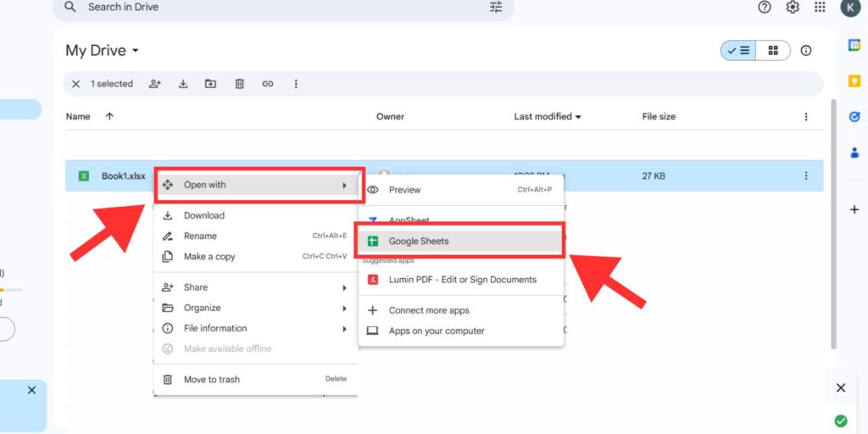This screenshot has width=868, height=434.
Task: Select Connect more apps
Action: pyautogui.click(x=461, y=310)
